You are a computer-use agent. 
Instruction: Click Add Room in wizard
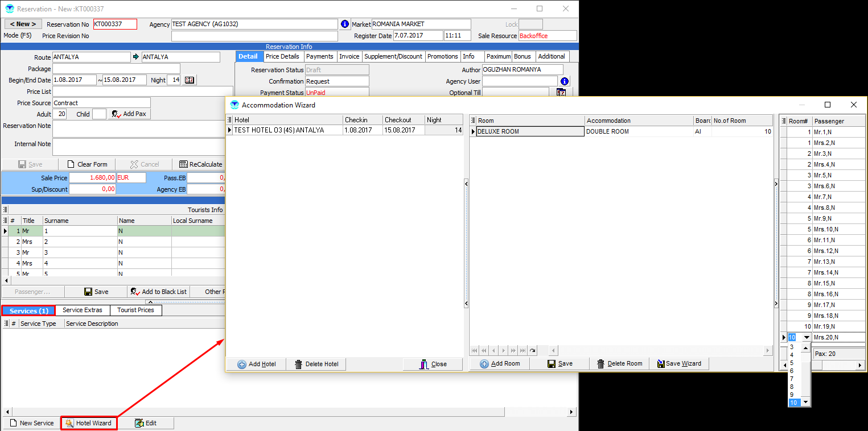(499, 363)
